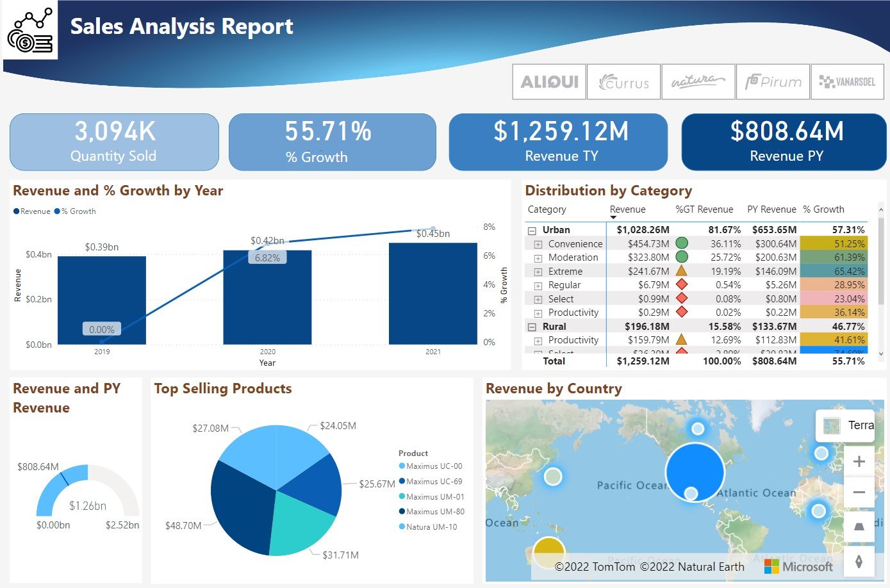This screenshot has width=890, height=588.
Task: Select the Pirum brand slicer button
Action: pos(773,81)
